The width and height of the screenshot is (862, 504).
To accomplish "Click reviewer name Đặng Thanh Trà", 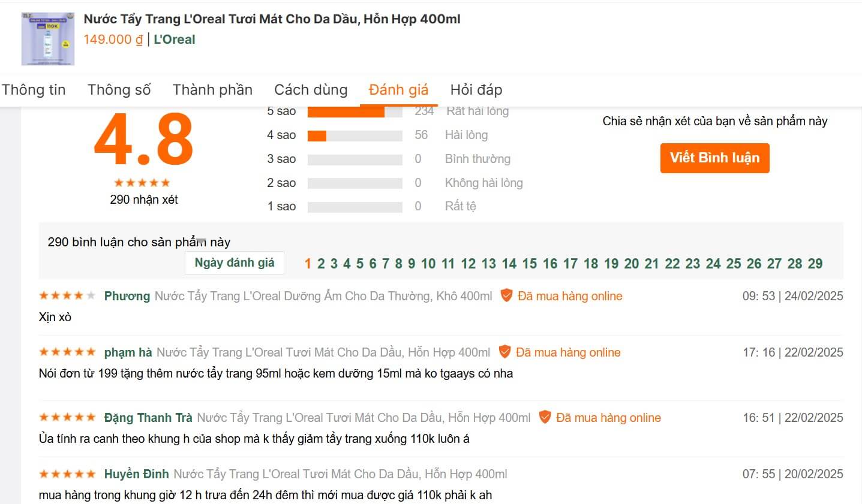I will [148, 417].
